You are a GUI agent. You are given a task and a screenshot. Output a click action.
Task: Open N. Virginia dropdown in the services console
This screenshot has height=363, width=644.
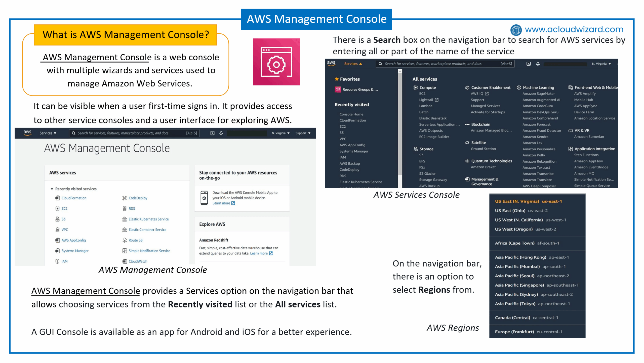(601, 64)
